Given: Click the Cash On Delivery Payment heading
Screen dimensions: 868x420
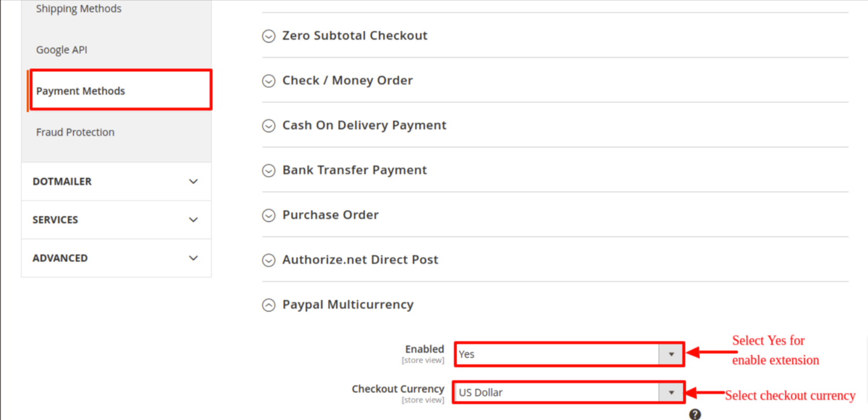Looking at the screenshot, I should pos(364,125).
